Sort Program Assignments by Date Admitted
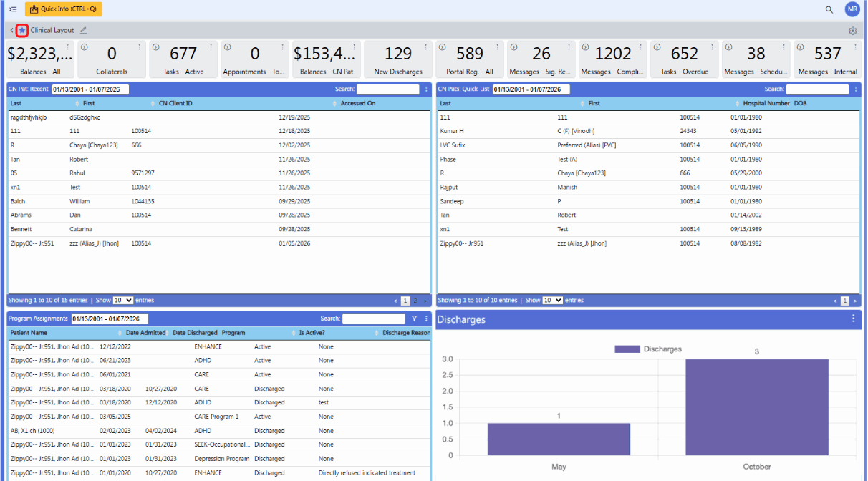 click(x=145, y=333)
